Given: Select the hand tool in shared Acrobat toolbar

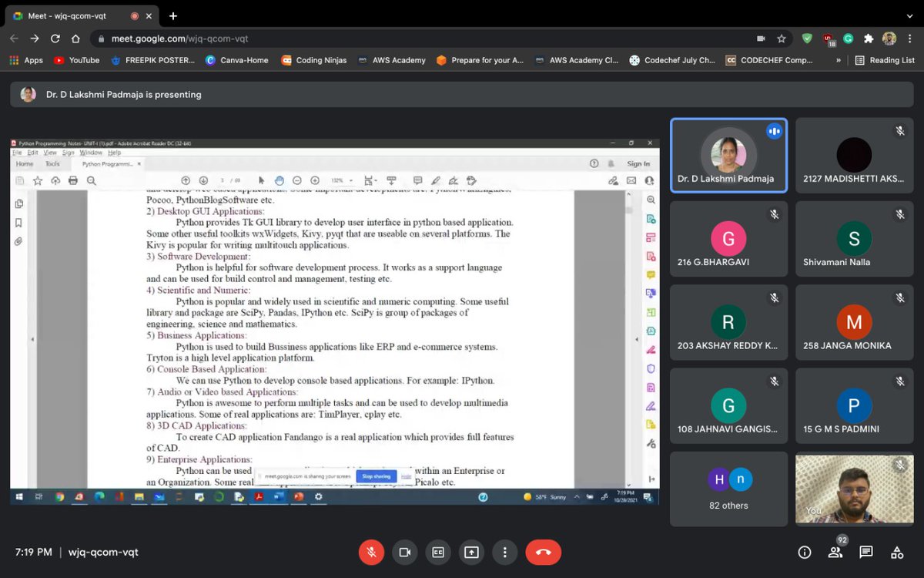Looking at the screenshot, I should pyautogui.click(x=279, y=180).
